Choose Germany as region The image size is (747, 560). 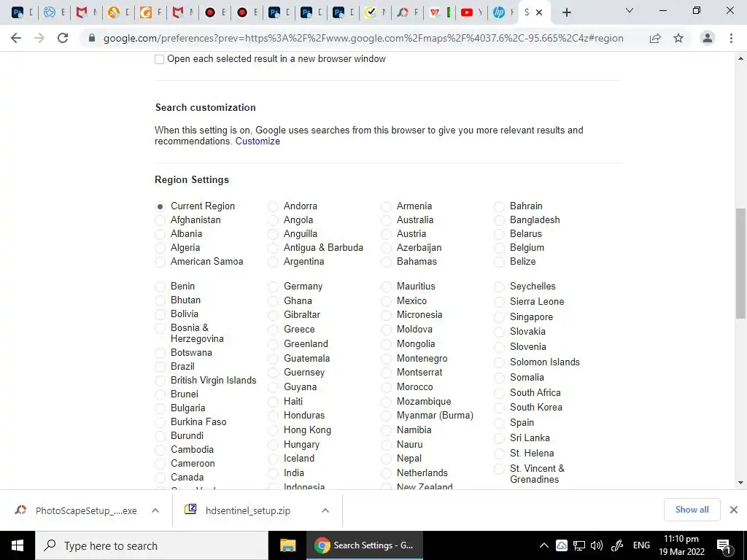(273, 287)
